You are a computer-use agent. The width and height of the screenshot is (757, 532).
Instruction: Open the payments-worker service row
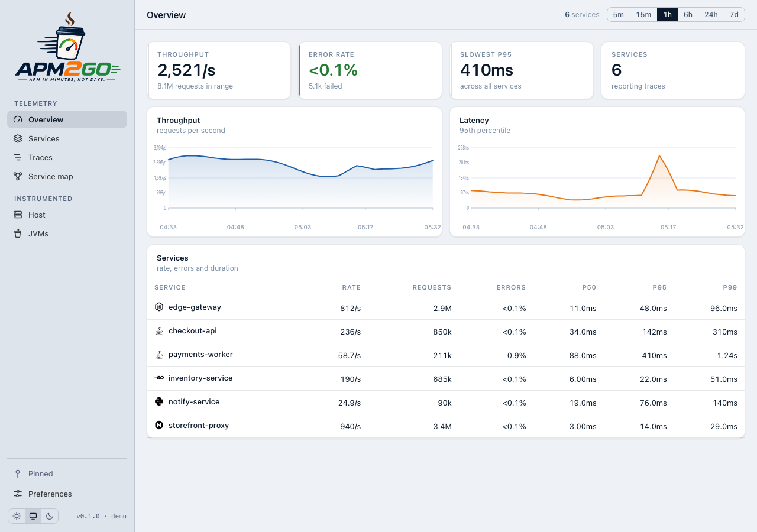pos(446,355)
